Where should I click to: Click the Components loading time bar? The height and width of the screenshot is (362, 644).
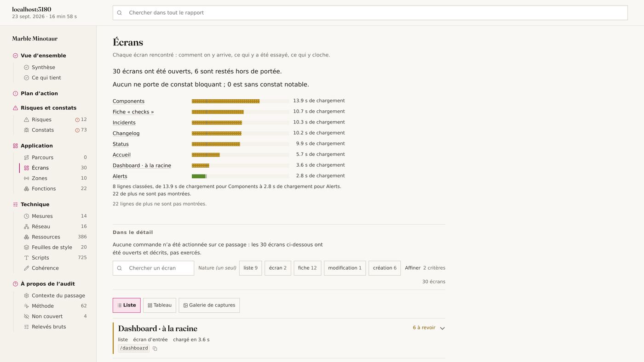[x=226, y=101]
